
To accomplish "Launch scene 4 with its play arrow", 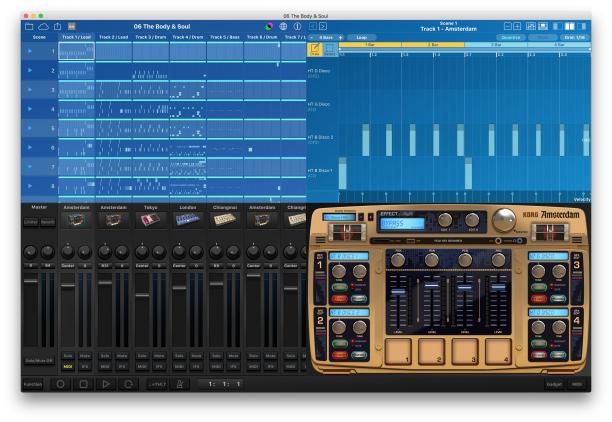I will tap(30, 109).
